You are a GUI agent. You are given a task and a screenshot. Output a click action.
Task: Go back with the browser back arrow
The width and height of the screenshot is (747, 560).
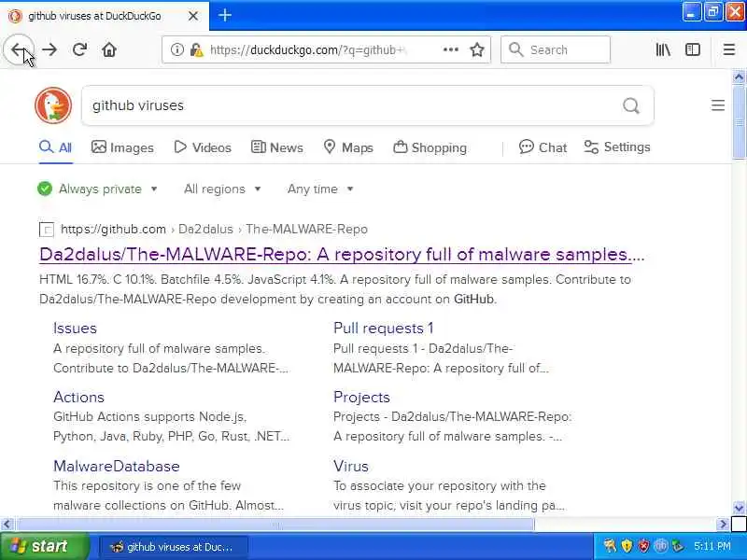(19, 49)
